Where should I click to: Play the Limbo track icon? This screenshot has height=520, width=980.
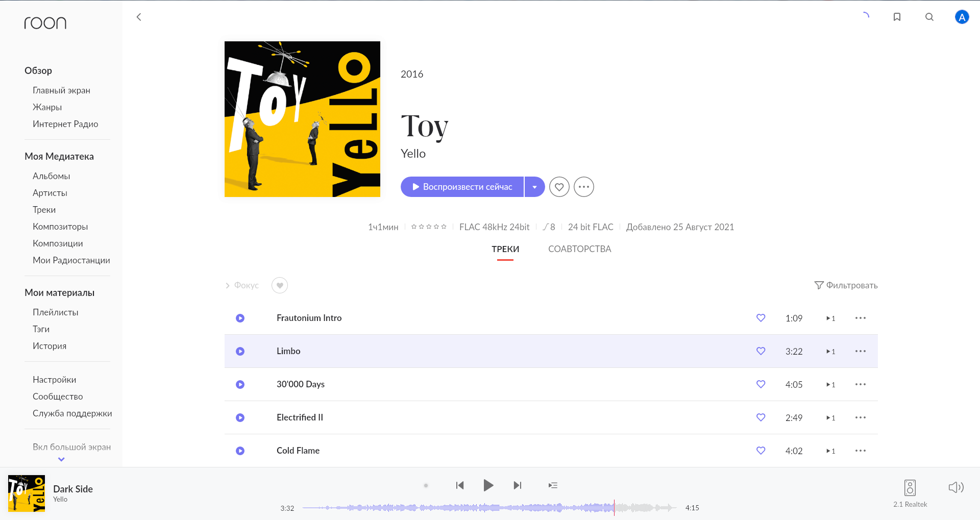pos(240,351)
